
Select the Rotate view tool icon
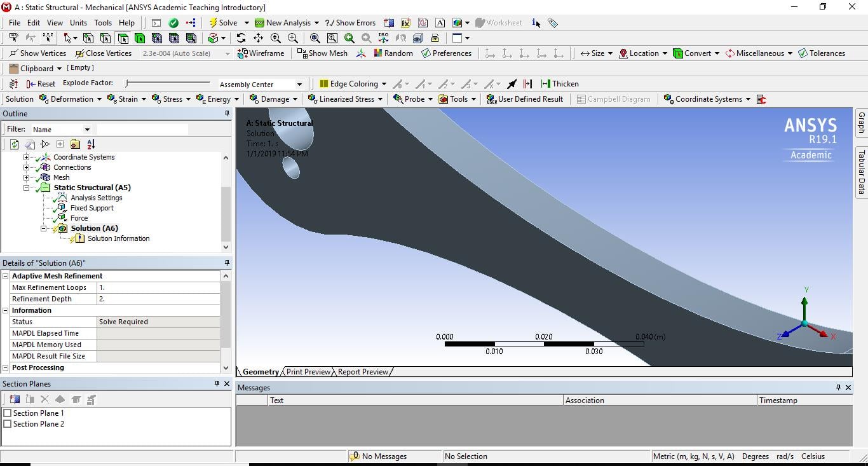(241, 38)
